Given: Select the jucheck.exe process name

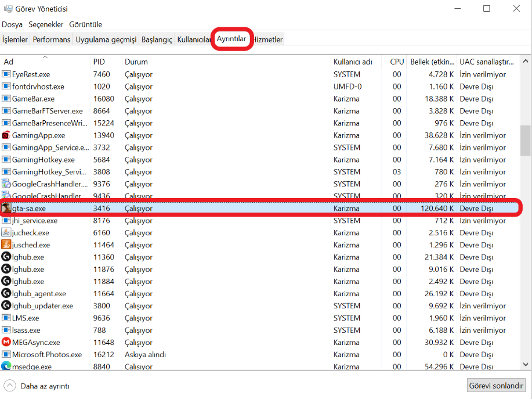Looking at the screenshot, I should point(31,233).
